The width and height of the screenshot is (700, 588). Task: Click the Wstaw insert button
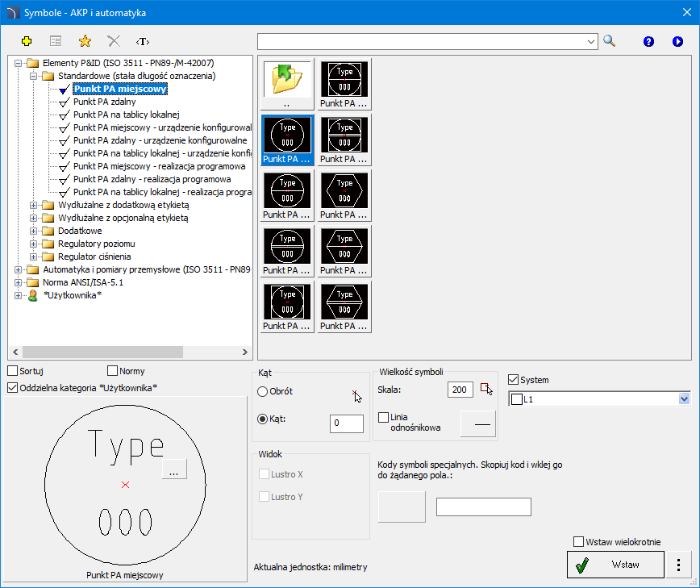pos(616,565)
